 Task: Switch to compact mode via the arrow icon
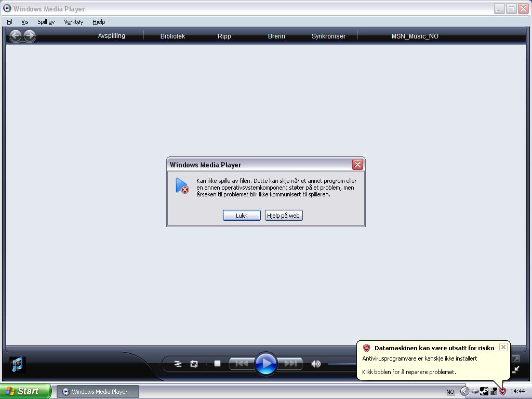(x=516, y=369)
